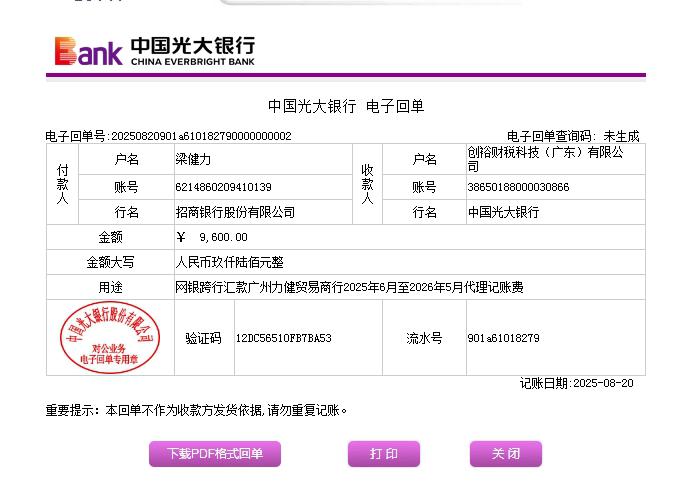Viewport: 690px width, 487px height.
Task: Select verification code 12DC56510FB7BA53
Action: (283, 338)
